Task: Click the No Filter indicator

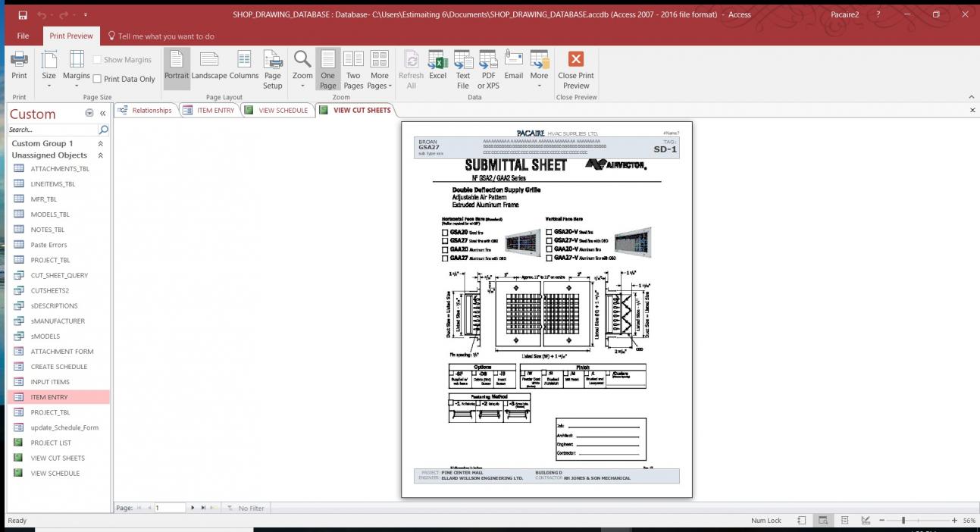Action: pyautogui.click(x=246, y=508)
